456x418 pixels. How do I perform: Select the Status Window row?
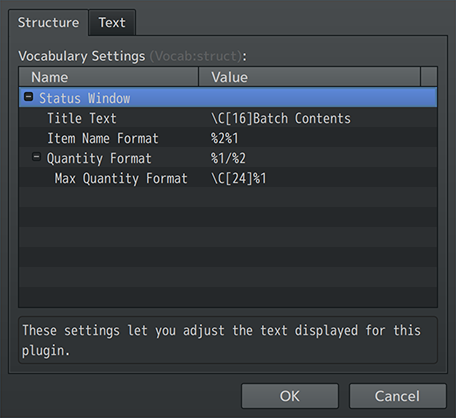[228, 97]
